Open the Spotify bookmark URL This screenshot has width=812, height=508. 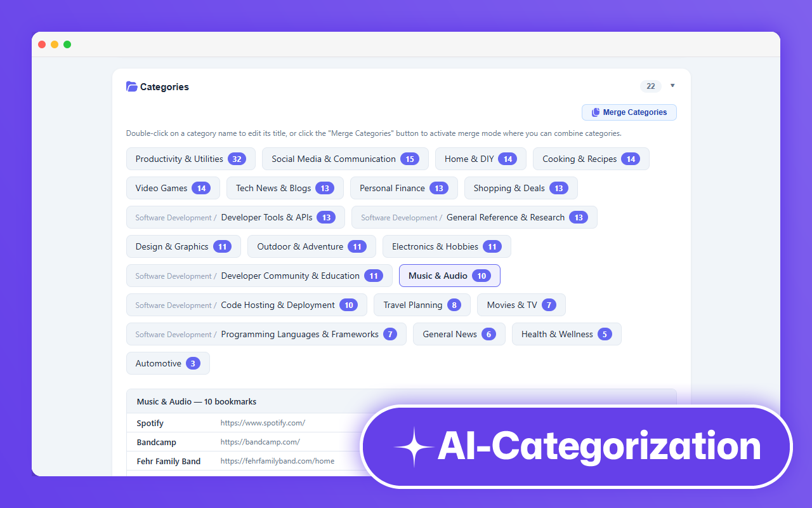pos(263,423)
